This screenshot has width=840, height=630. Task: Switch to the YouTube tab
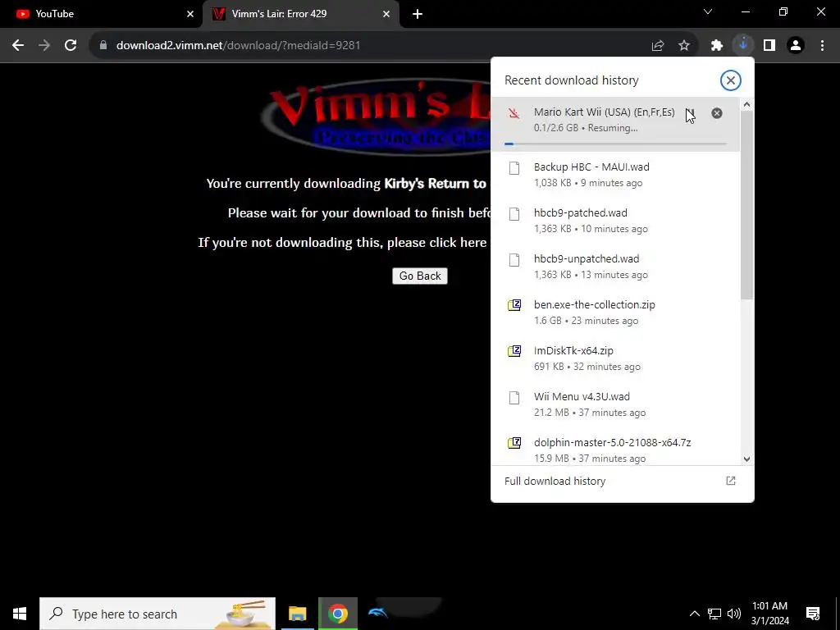point(102,14)
